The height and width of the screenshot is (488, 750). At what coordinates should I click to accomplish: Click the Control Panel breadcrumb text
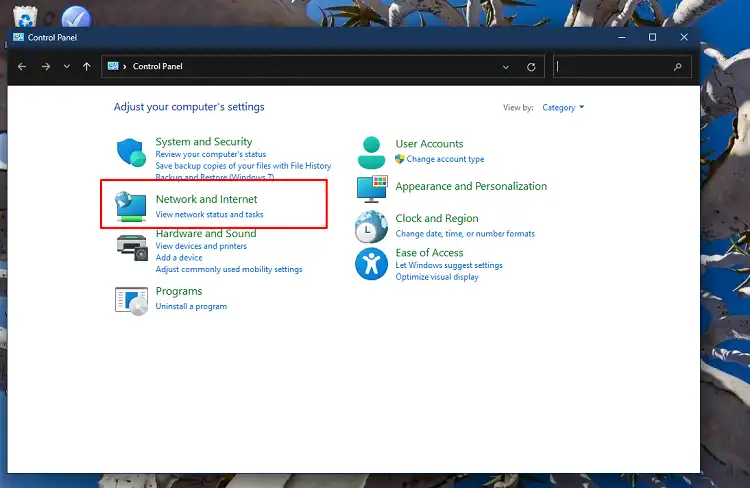(157, 67)
